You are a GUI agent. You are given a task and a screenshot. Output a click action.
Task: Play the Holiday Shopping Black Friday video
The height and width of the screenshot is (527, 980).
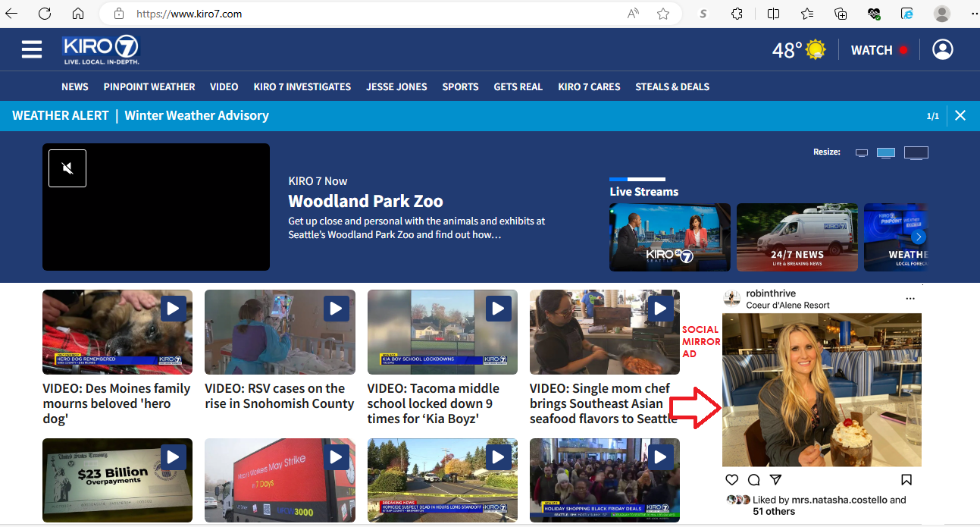click(x=660, y=457)
